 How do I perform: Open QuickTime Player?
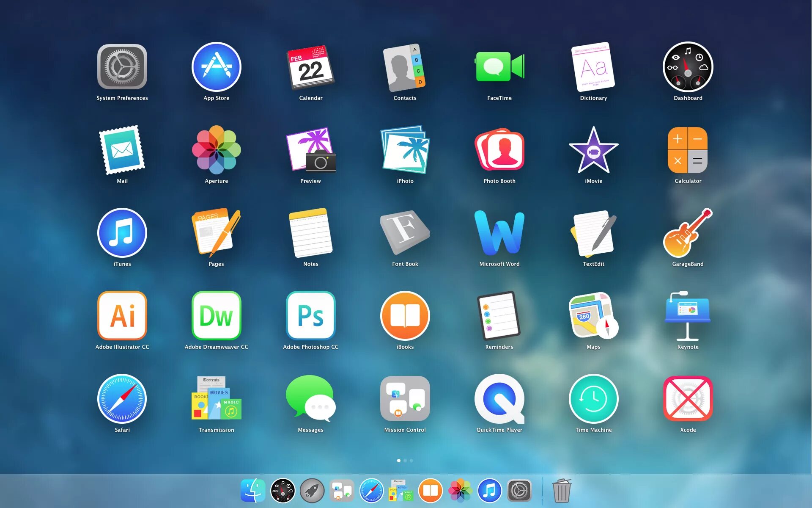click(x=499, y=399)
